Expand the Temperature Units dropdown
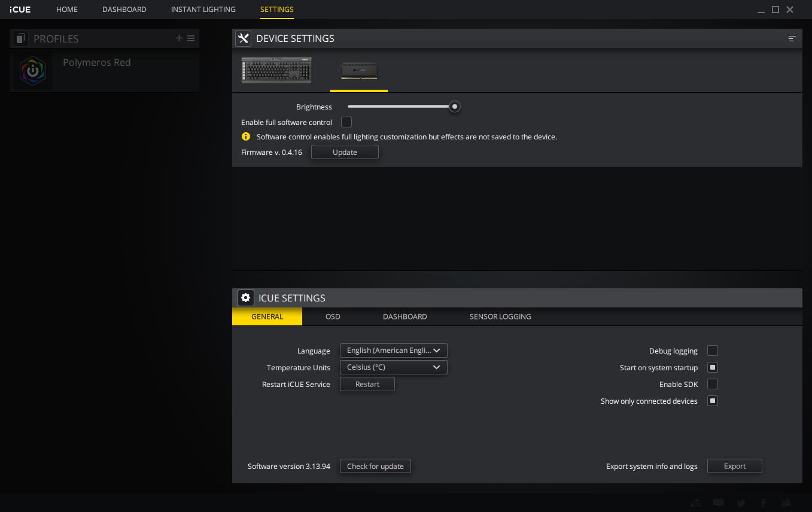This screenshot has width=812, height=512. click(393, 367)
